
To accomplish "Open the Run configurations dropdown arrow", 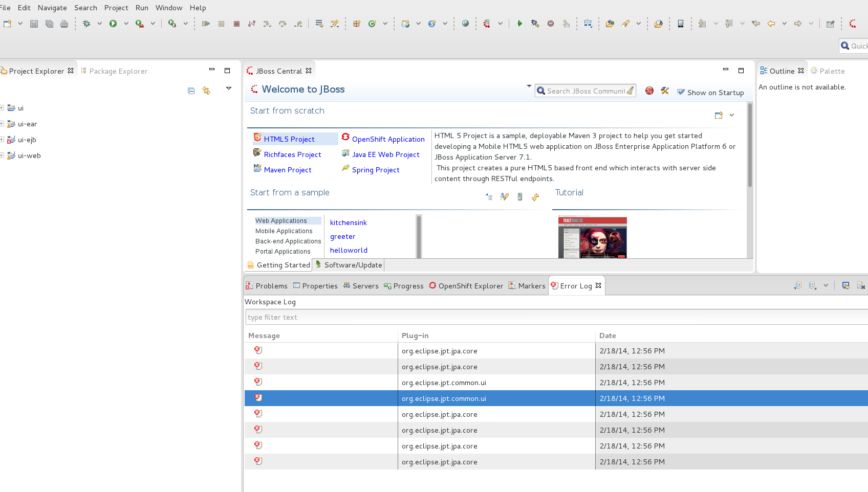I will [x=126, y=24].
